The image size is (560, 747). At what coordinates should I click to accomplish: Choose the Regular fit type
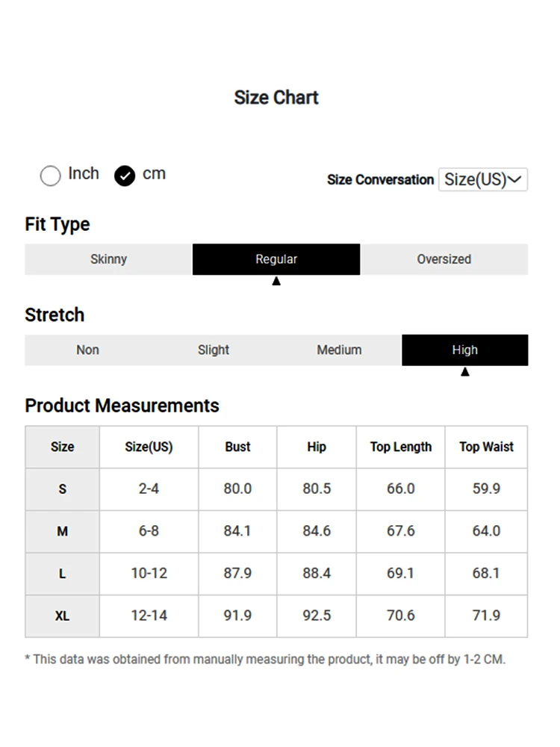(x=276, y=259)
